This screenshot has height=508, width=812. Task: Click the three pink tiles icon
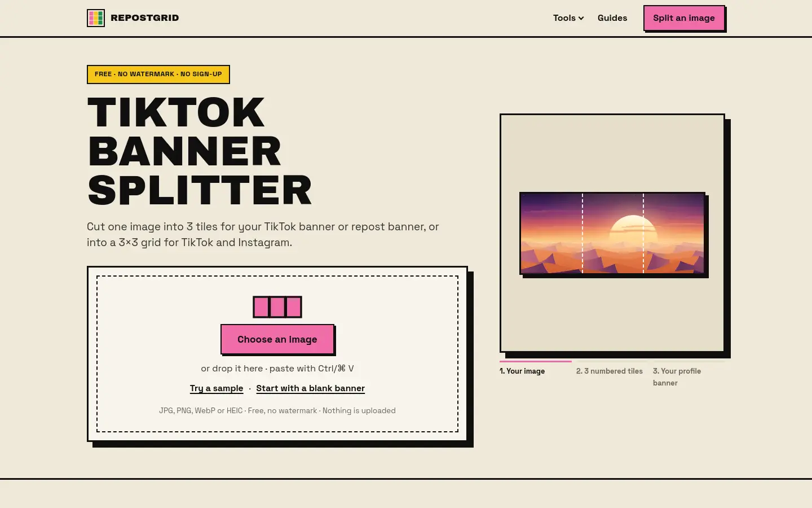point(277,307)
